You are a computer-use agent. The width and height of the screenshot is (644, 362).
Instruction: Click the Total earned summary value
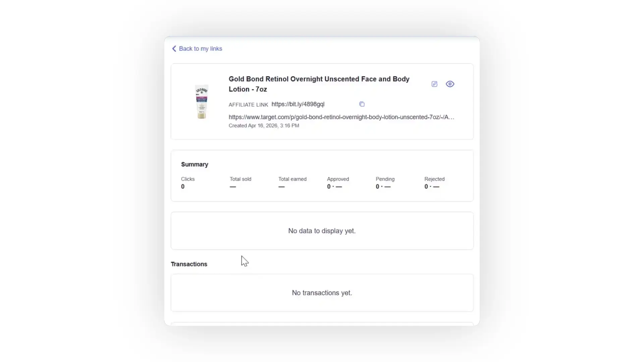[x=292, y=183]
